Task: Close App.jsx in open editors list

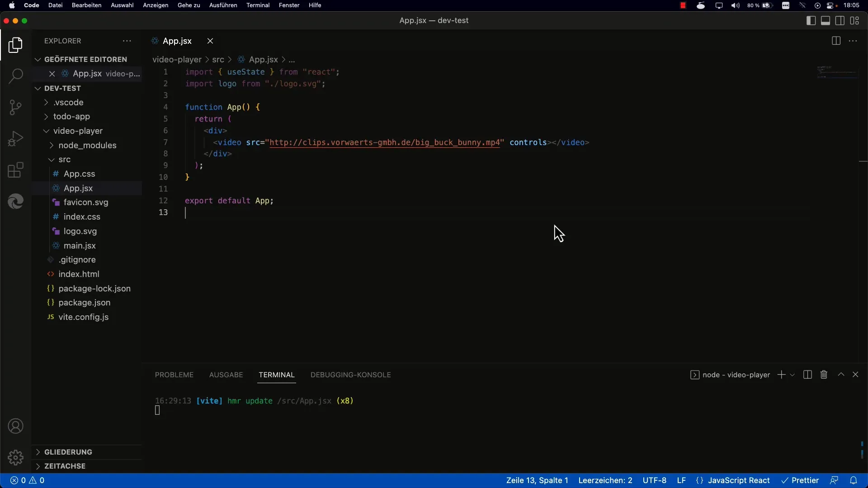Action: (52, 74)
